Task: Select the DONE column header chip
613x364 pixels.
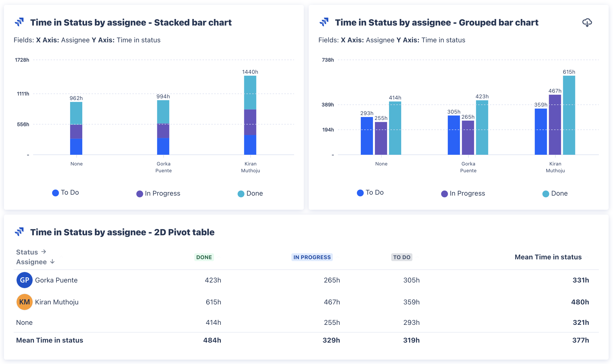Action: pos(204,257)
